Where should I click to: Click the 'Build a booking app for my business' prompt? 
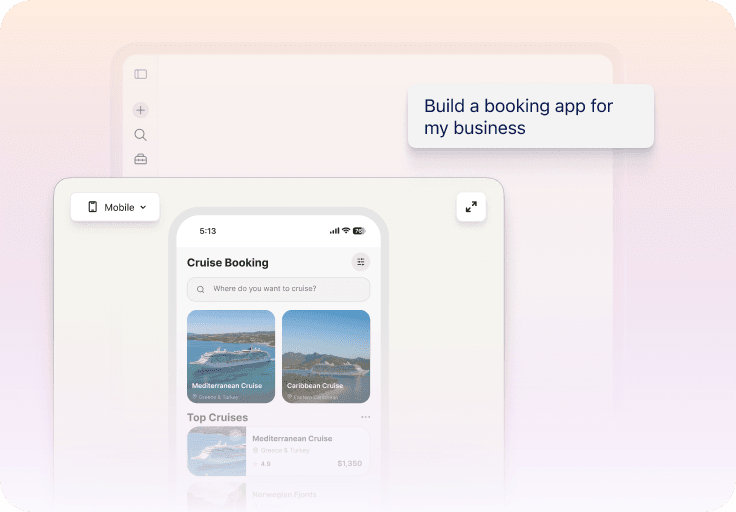coord(530,116)
